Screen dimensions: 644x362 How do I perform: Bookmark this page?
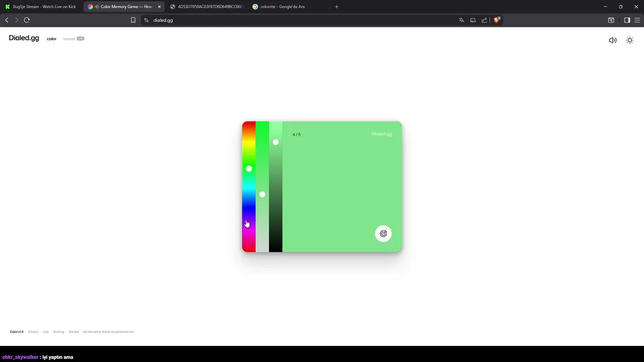(133, 20)
